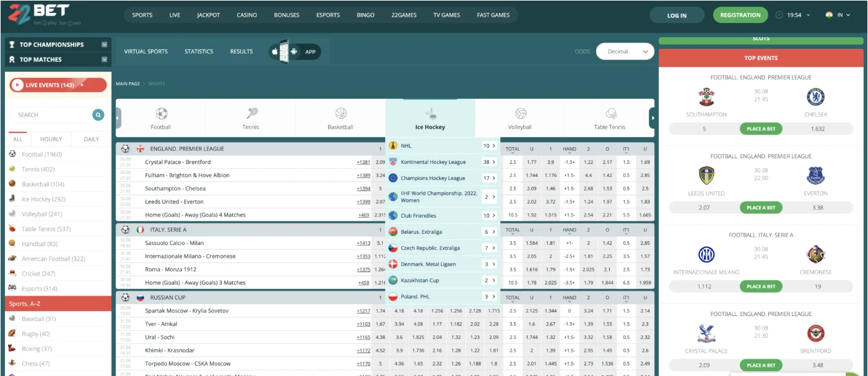Click the Cremonese crest in Top Events
Image resolution: width=868 pixels, height=376 pixels.
816,254
